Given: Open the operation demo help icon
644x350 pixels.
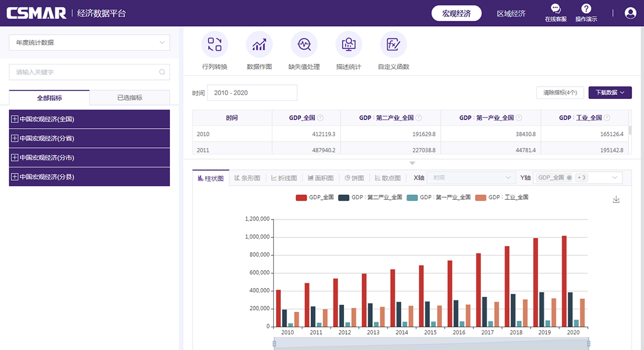Looking at the screenshot, I should [x=586, y=9].
